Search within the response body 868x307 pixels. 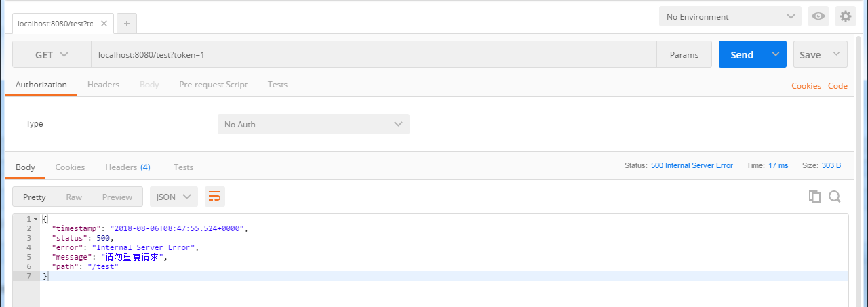[x=835, y=197]
